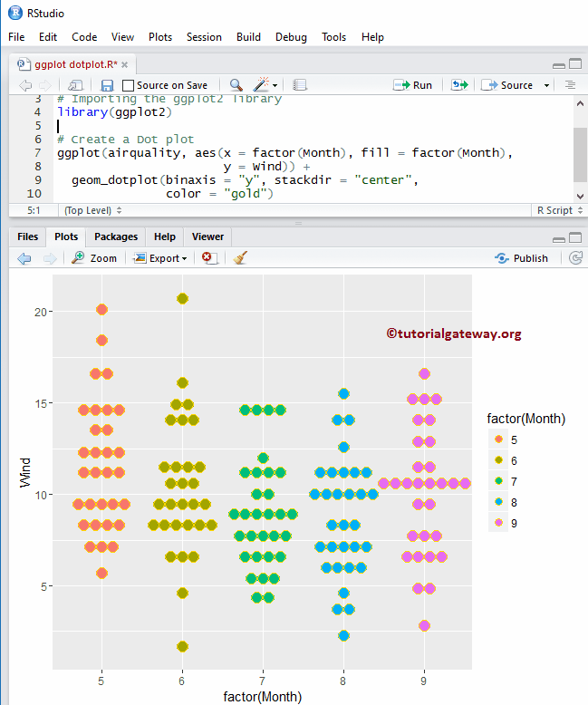The image size is (588, 705).
Task: Open the Code menu
Action: click(x=84, y=37)
